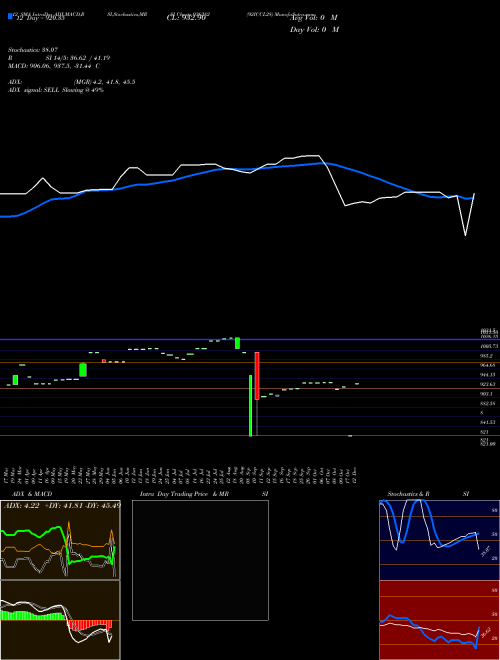
Task: Click the green candle below the 964.65 line
Action: (x=83, y=370)
